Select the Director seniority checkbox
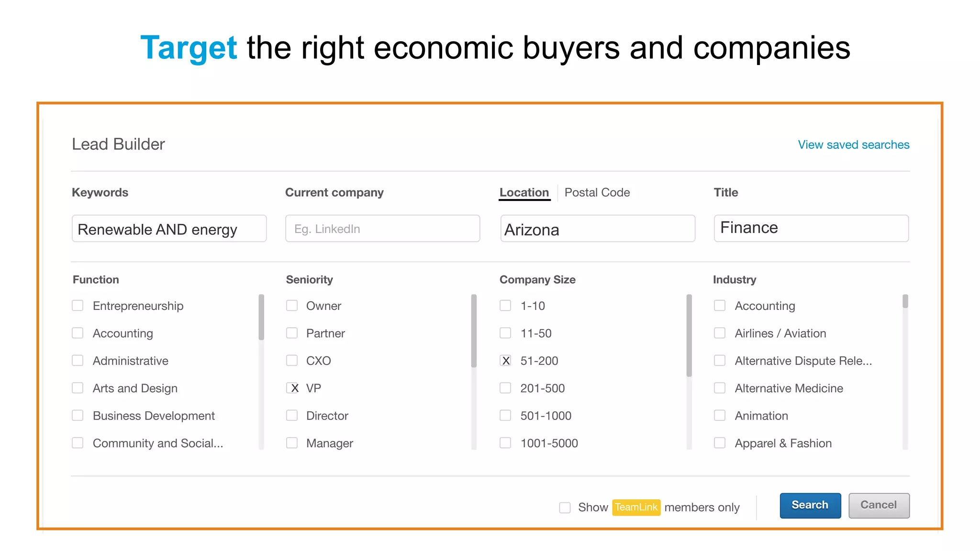The width and height of the screenshot is (980, 551). point(292,416)
